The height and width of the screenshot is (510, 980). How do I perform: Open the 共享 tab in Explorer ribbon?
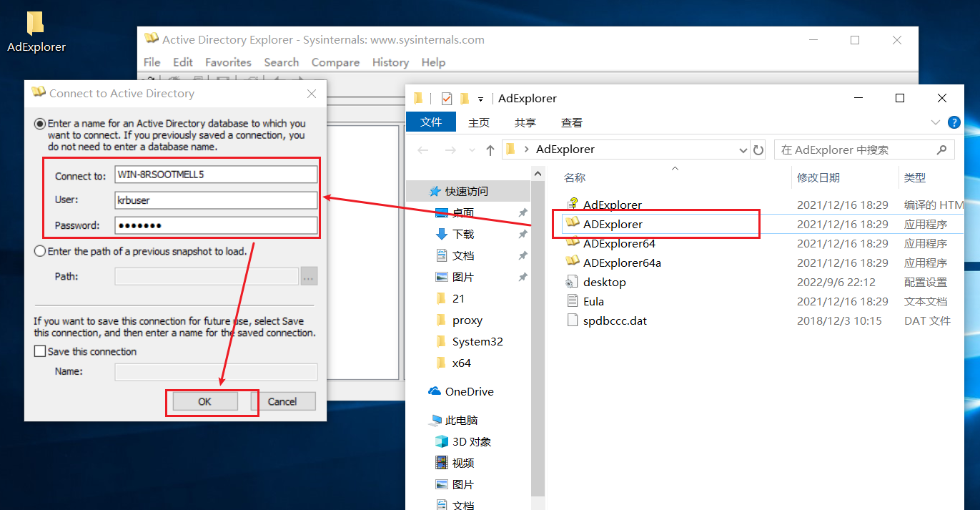click(x=525, y=122)
